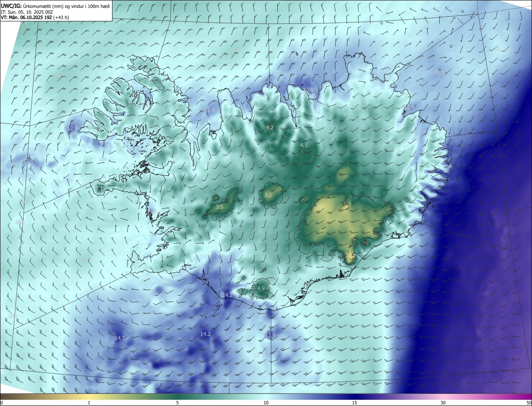Click the 11.6 value label
The width and height of the screenshot is (532, 406).
click(x=439, y=73)
